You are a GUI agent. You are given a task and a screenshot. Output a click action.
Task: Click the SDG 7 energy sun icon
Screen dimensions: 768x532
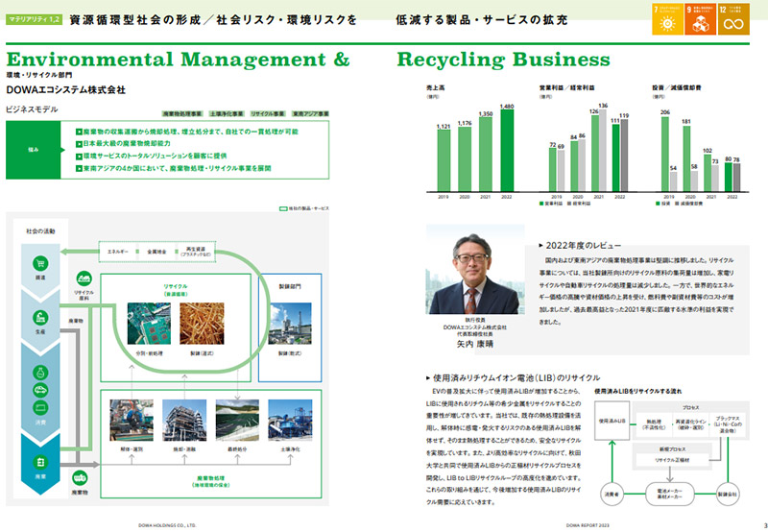click(667, 19)
